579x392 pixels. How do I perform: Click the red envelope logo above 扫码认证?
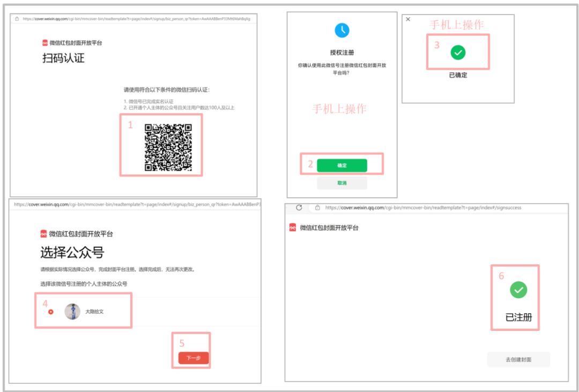44,43
